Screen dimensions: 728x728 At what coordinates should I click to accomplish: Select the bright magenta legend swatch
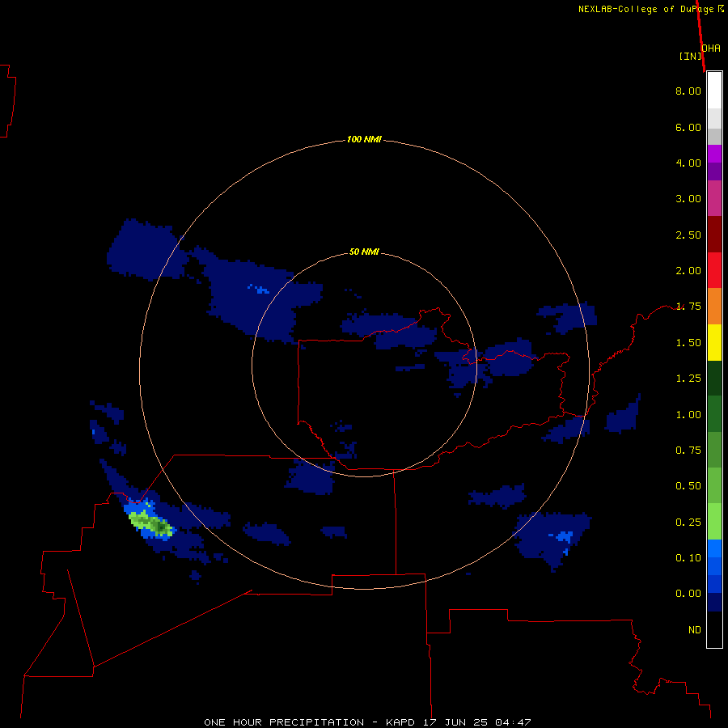[714, 154]
